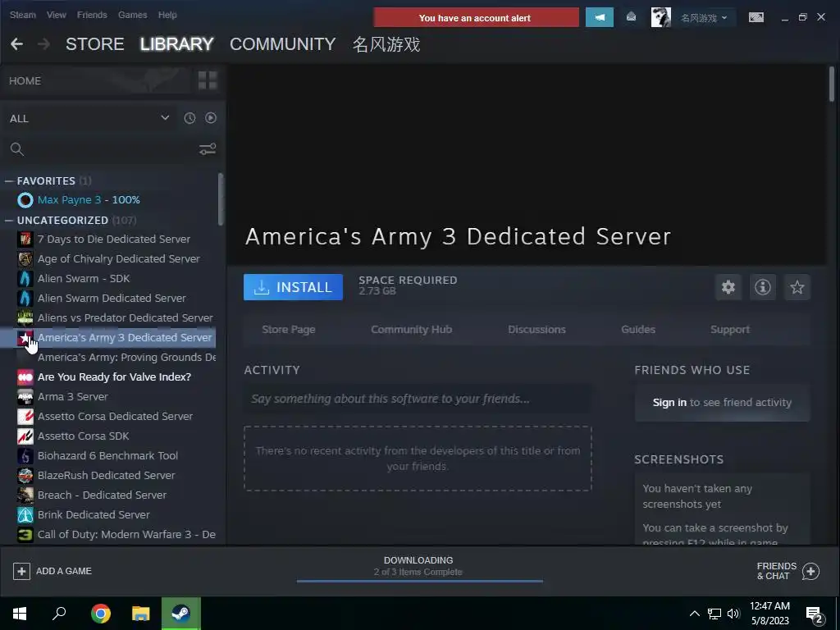View the account alert banner
This screenshot has height=630, width=840.
coord(476,18)
